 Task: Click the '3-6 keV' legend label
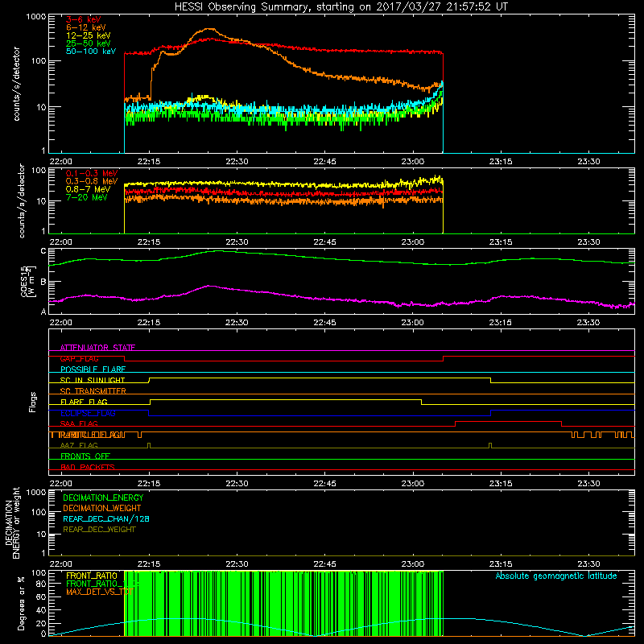pos(83,19)
